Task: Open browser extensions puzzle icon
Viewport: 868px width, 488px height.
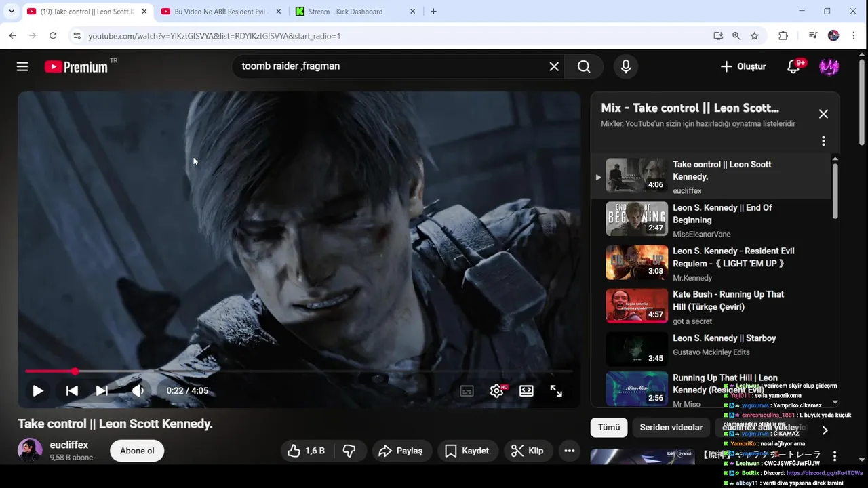Action: tap(783, 36)
